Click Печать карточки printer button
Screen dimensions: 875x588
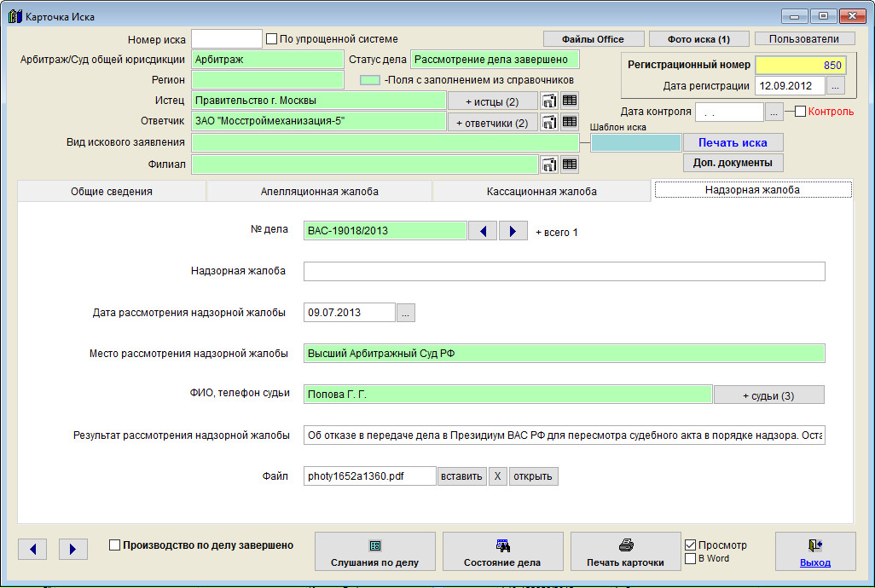pyautogui.click(x=625, y=552)
